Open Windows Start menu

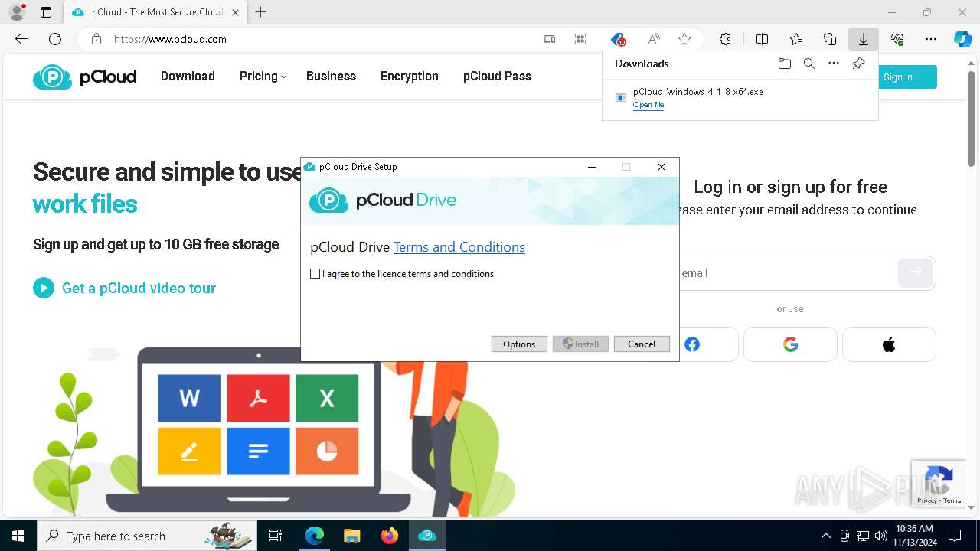[18, 536]
